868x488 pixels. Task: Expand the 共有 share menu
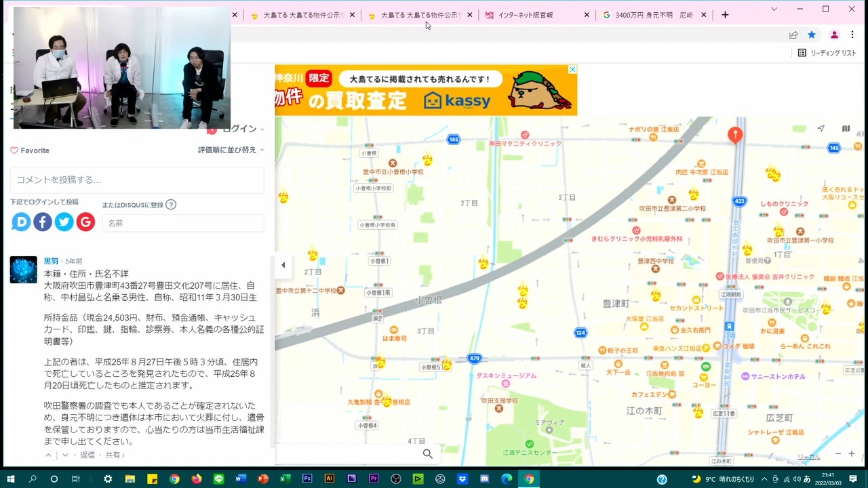(115, 455)
